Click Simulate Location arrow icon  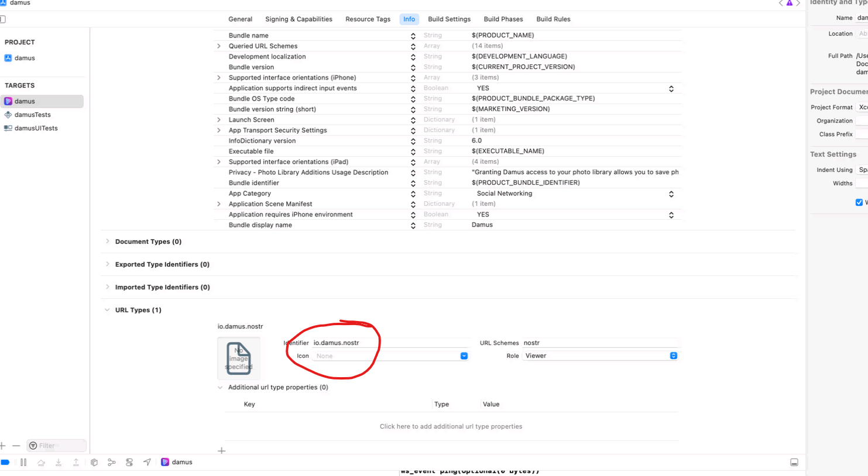tap(147, 462)
